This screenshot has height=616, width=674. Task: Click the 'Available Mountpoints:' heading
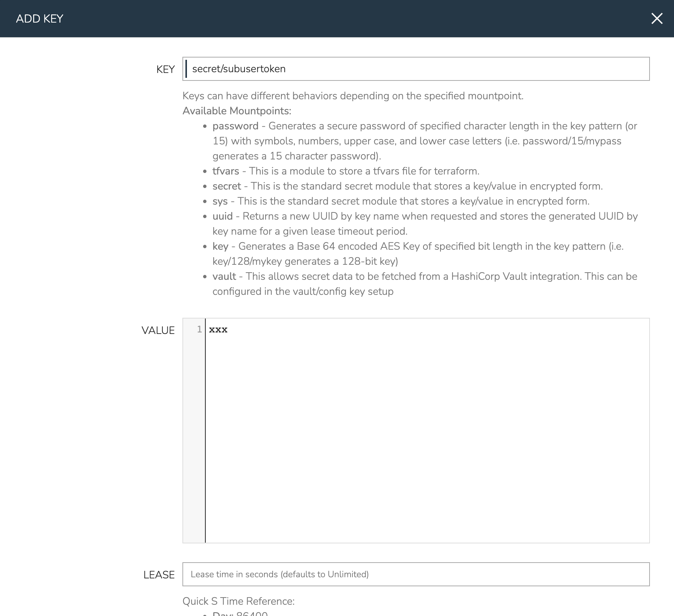pyautogui.click(x=237, y=111)
